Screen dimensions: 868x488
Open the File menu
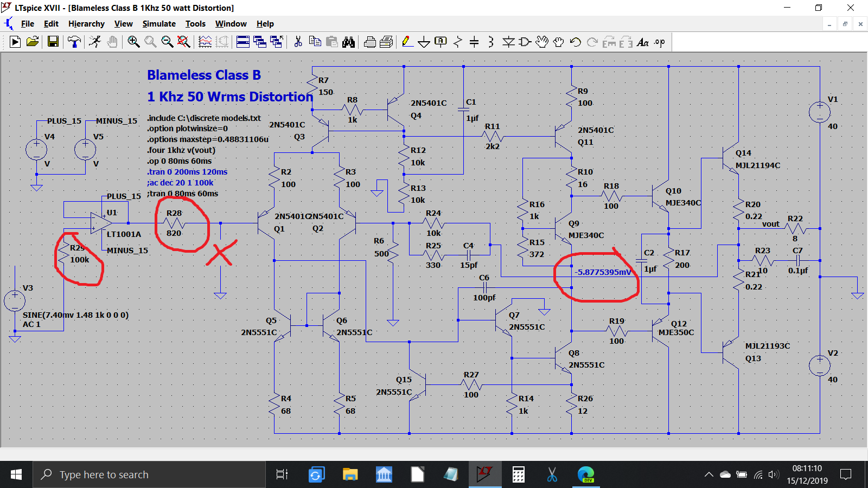click(28, 24)
